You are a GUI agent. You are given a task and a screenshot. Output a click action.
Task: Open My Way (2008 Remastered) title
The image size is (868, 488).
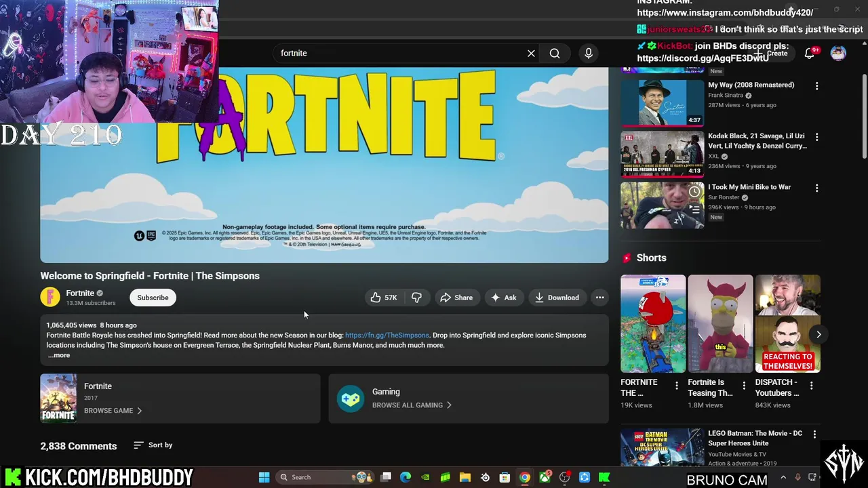(751, 85)
